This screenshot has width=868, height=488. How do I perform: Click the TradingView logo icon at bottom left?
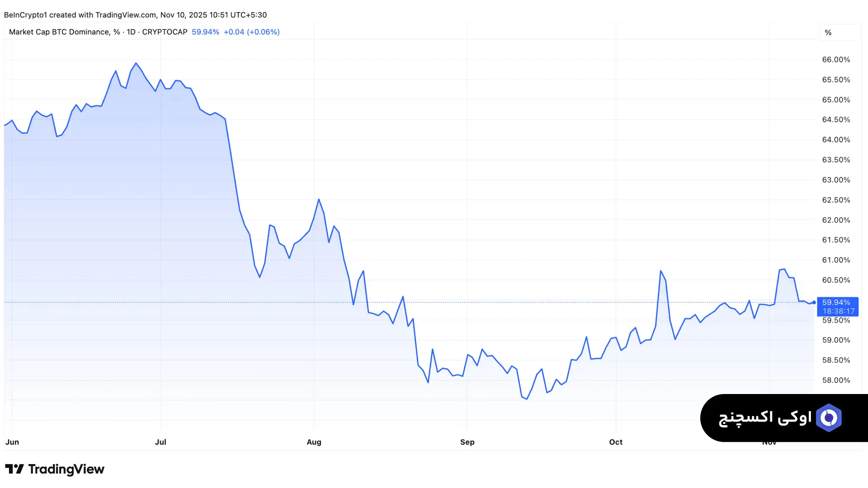click(x=14, y=469)
